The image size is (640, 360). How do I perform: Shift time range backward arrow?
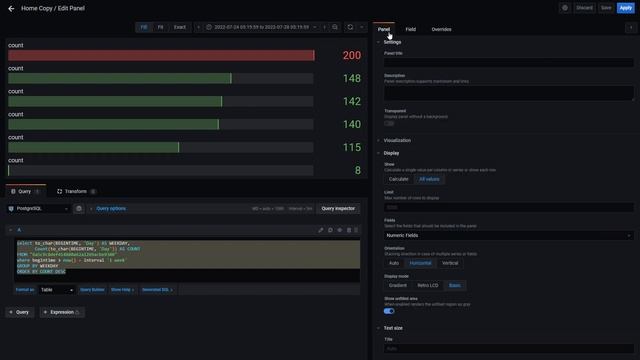click(198, 27)
